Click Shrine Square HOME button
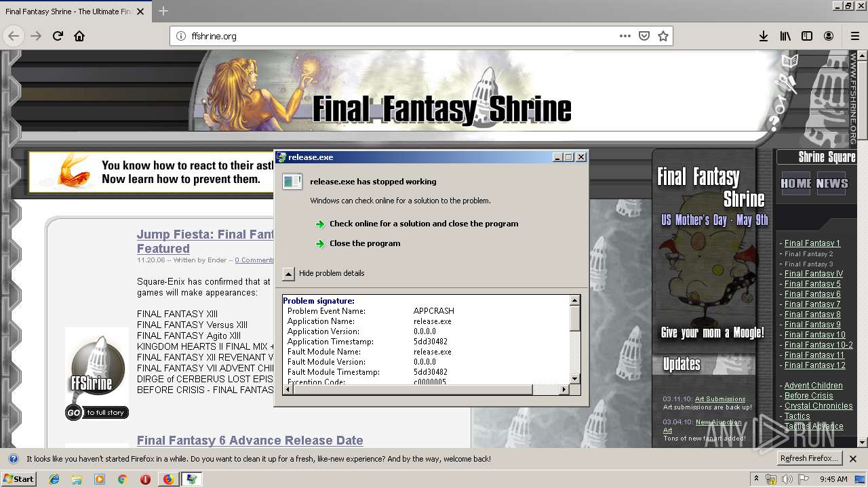The height and width of the screenshot is (488, 868). point(796,183)
